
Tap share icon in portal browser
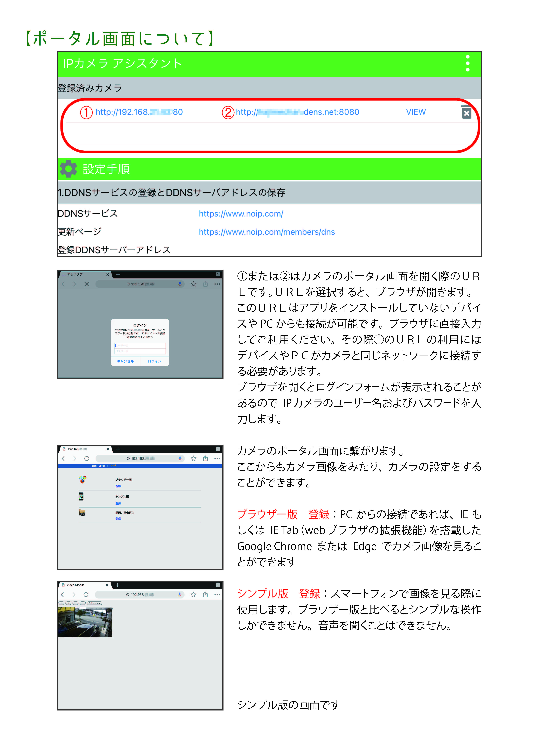205,458
